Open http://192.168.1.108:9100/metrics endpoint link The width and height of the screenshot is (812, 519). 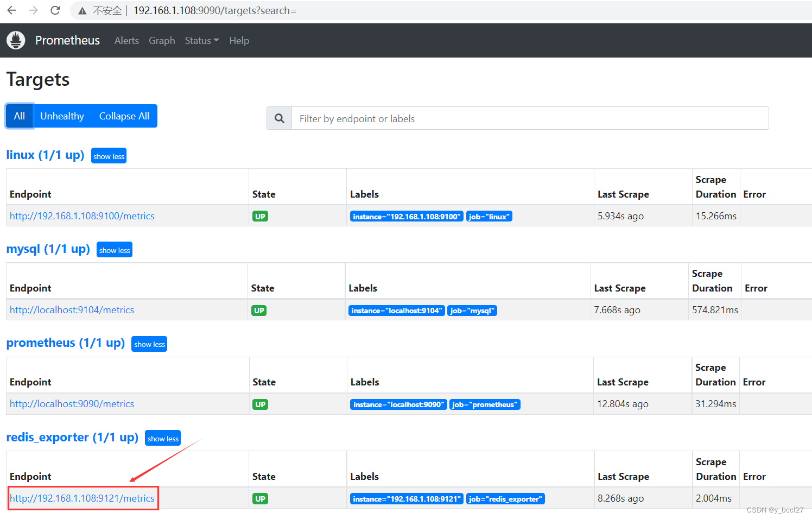(x=82, y=216)
